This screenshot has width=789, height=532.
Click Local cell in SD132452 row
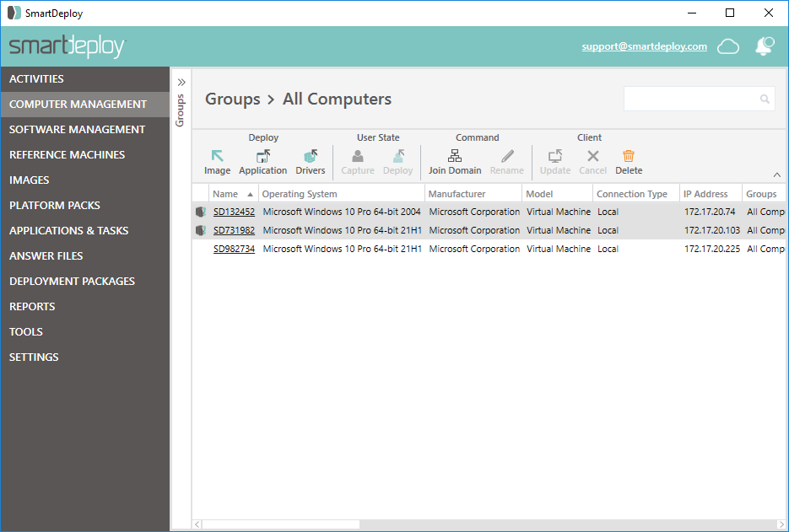[x=608, y=212]
